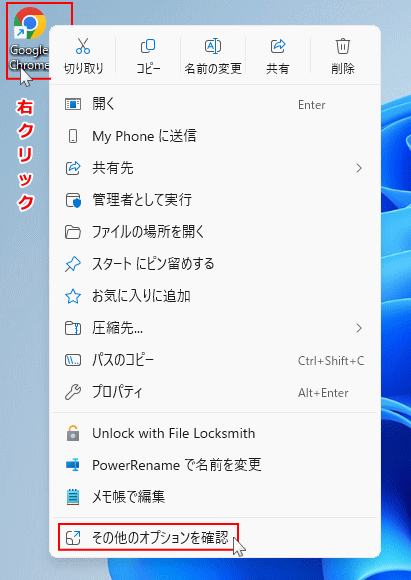Click the pin icon beside スタートにピン留めする

[73, 264]
